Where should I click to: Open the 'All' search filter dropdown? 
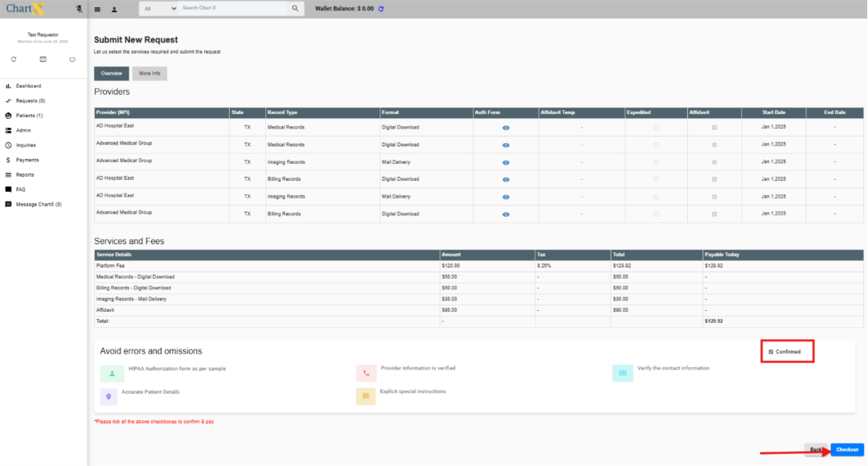[159, 9]
